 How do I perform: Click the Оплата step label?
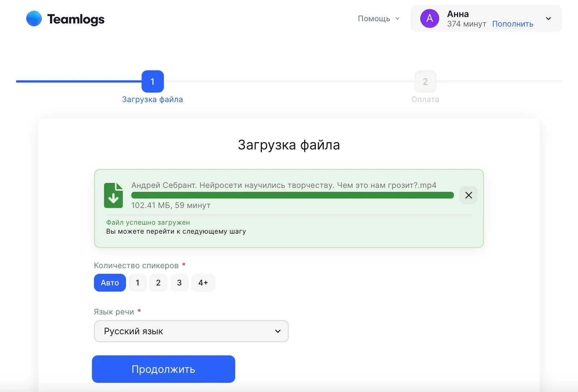[x=425, y=99]
